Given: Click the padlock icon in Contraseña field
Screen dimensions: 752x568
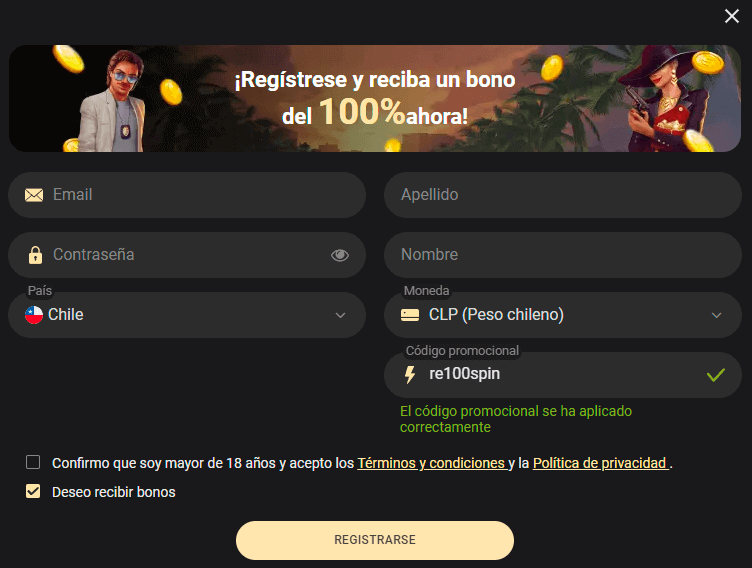Looking at the screenshot, I should [x=35, y=255].
